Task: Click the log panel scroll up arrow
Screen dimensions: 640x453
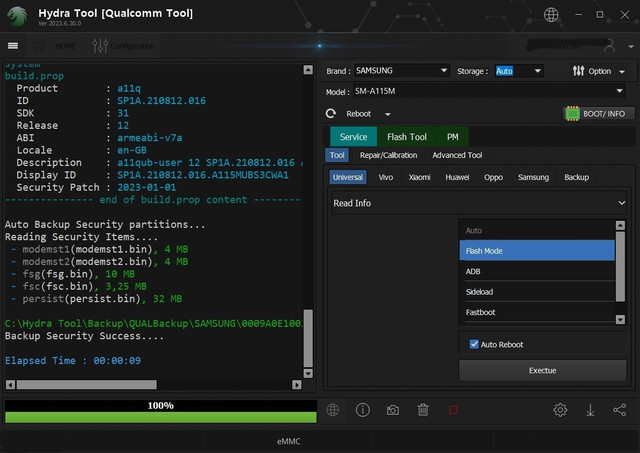Action: click(x=308, y=70)
